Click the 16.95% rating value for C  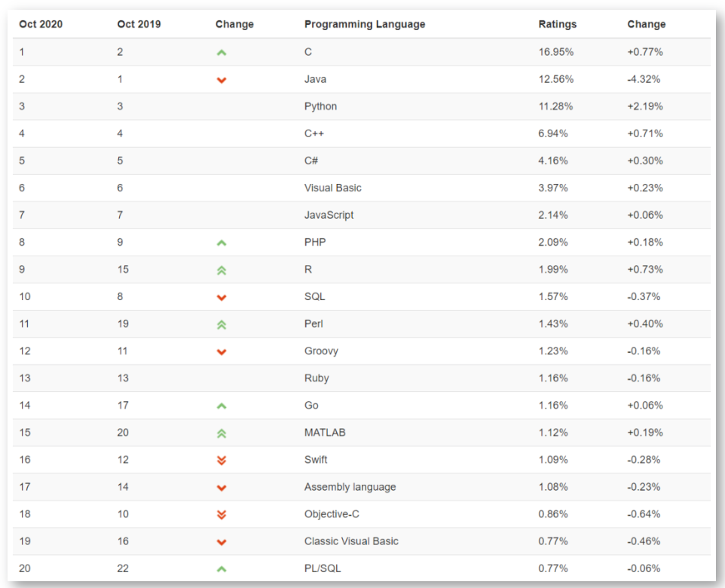click(555, 52)
